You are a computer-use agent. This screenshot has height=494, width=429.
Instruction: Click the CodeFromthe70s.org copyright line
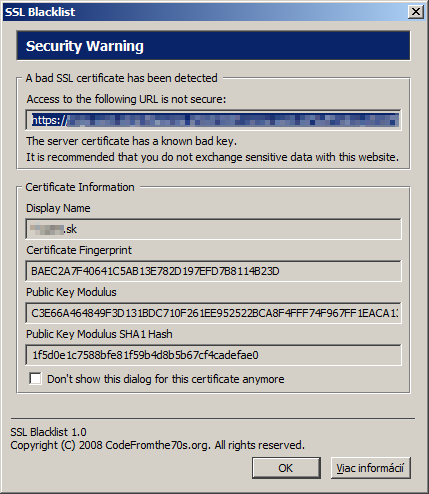[x=158, y=445]
